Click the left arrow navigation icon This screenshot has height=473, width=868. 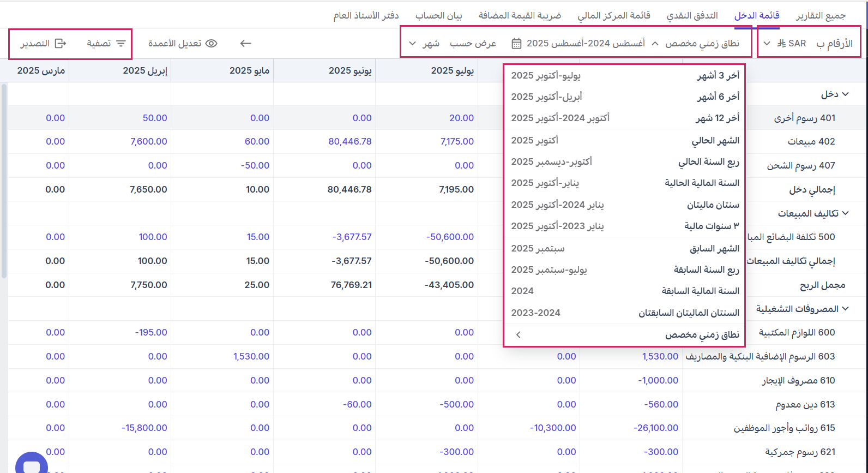[x=246, y=44]
